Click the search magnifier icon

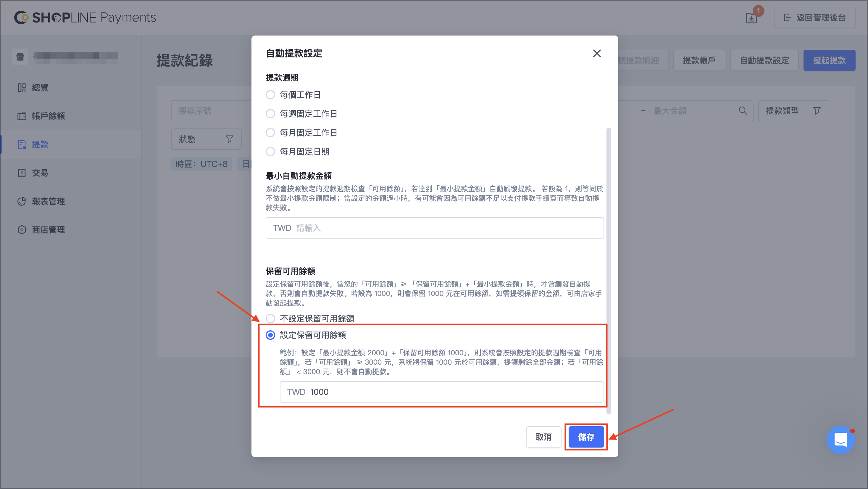coord(743,111)
